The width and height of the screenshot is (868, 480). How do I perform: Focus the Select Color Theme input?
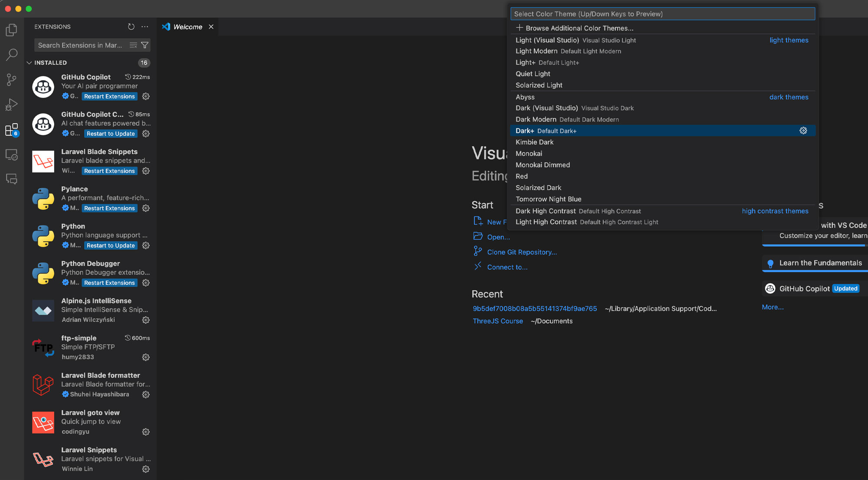click(663, 14)
